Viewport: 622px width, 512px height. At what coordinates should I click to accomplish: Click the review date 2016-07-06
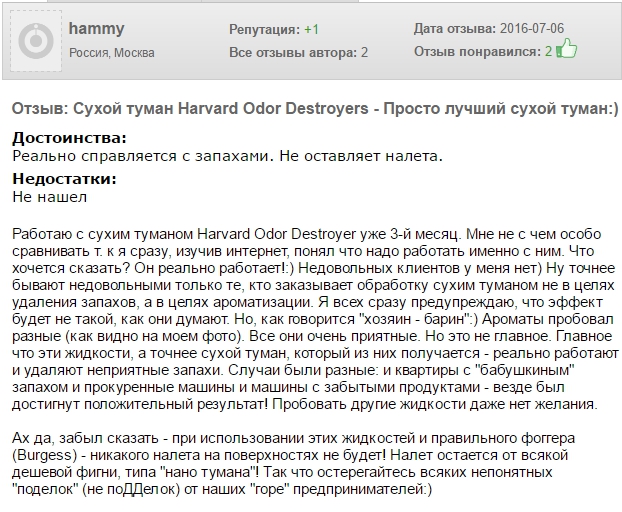tap(532, 29)
